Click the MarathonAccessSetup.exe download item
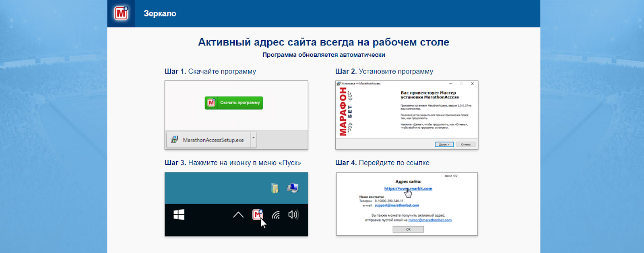Viewport: 644px width, 253px height. pos(213,140)
